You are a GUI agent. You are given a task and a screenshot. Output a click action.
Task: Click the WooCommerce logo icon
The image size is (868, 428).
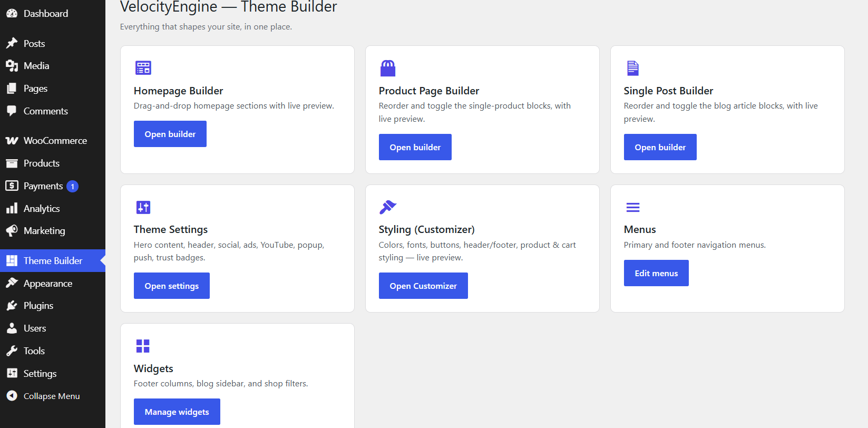(12, 141)
